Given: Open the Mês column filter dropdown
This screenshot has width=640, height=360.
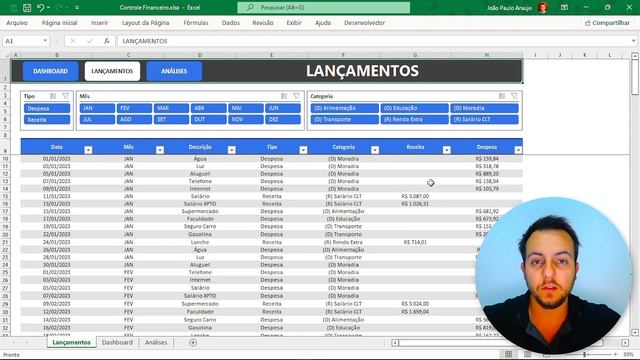Looking at the screenshot, I should (x=160, y=150).
